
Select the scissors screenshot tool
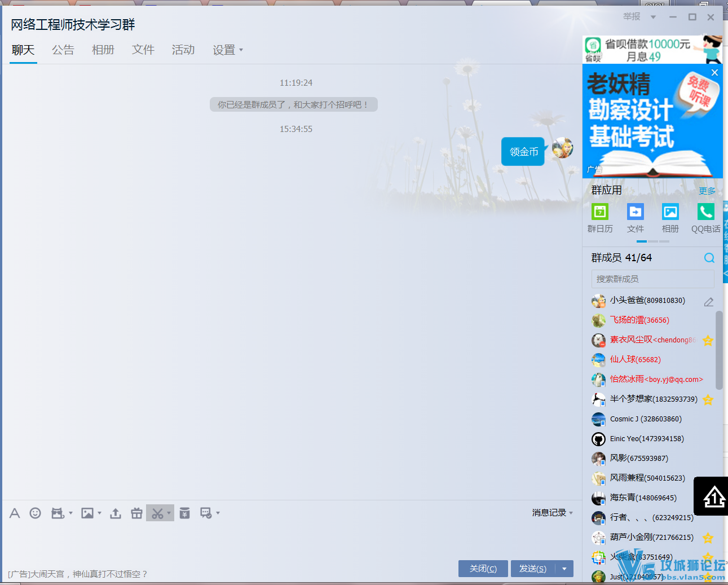(x=157, y=513)
